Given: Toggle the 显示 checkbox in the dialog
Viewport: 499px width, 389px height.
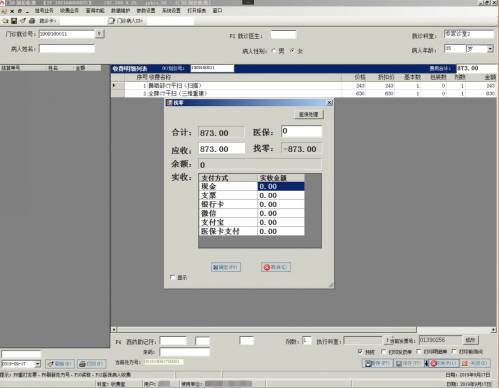Looking at the screenshot, I should pyautogui.click(x=173, y=277).
